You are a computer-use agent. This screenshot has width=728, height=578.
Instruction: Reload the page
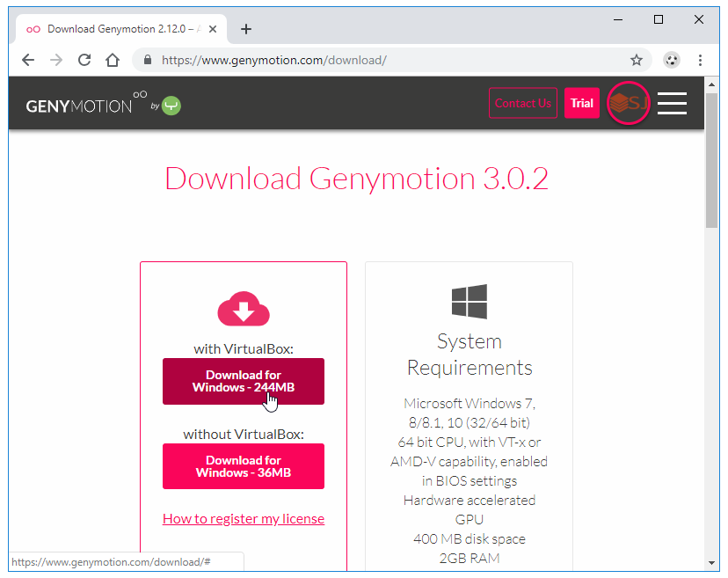84,60
